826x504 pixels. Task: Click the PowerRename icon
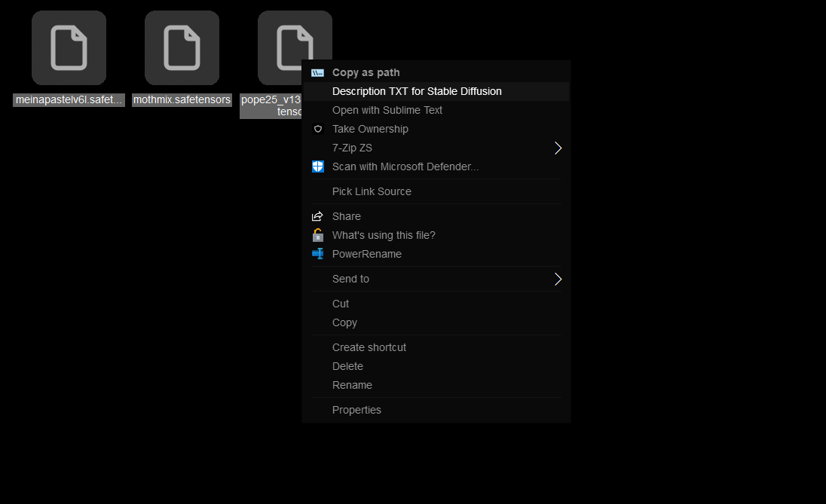click(317, 254)
